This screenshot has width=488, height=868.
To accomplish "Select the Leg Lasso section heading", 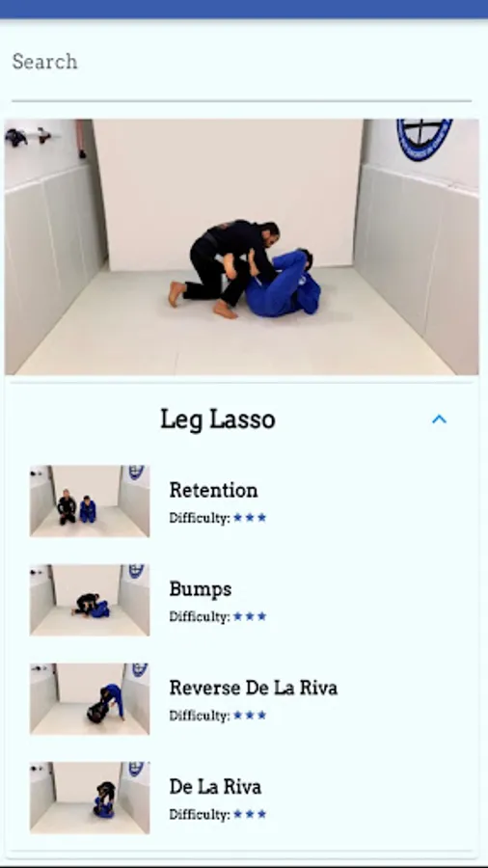I will coord(217,420).
